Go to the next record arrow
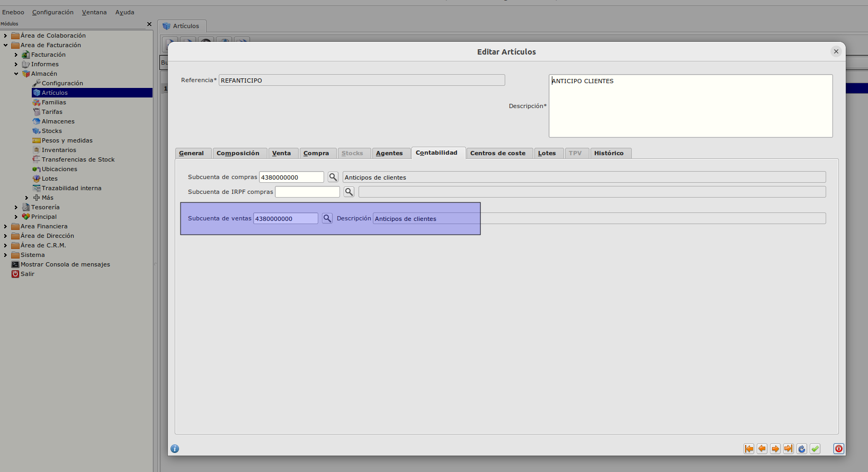This screenshot has width=868, height=472. (x=775, y=449)
